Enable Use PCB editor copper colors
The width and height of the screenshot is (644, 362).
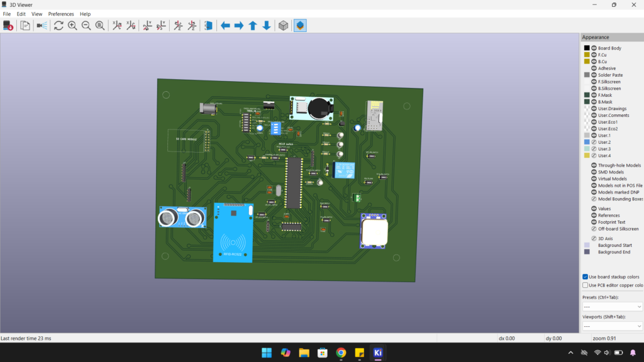click(586, 285)
